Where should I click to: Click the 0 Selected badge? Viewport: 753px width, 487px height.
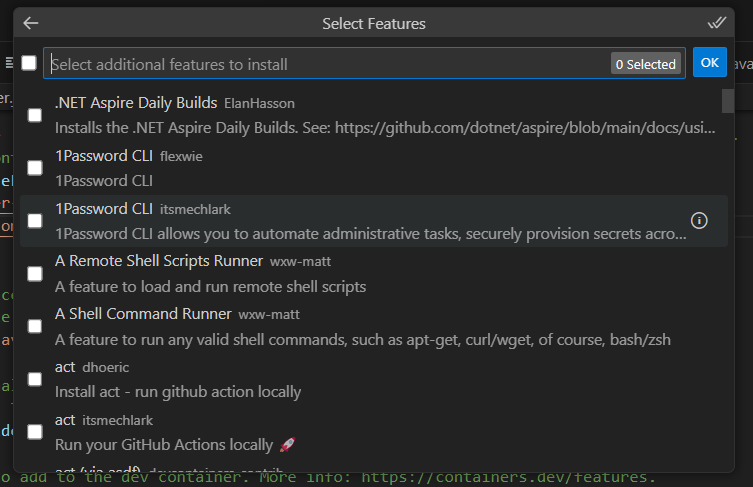[646, 64]
